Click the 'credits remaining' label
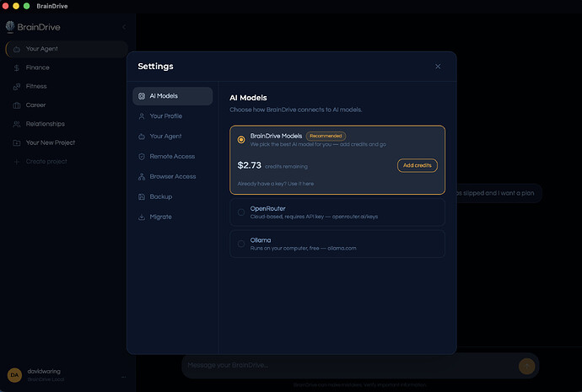Image resolution: width=582 pixels, height=392 pixels. (286, 167)
